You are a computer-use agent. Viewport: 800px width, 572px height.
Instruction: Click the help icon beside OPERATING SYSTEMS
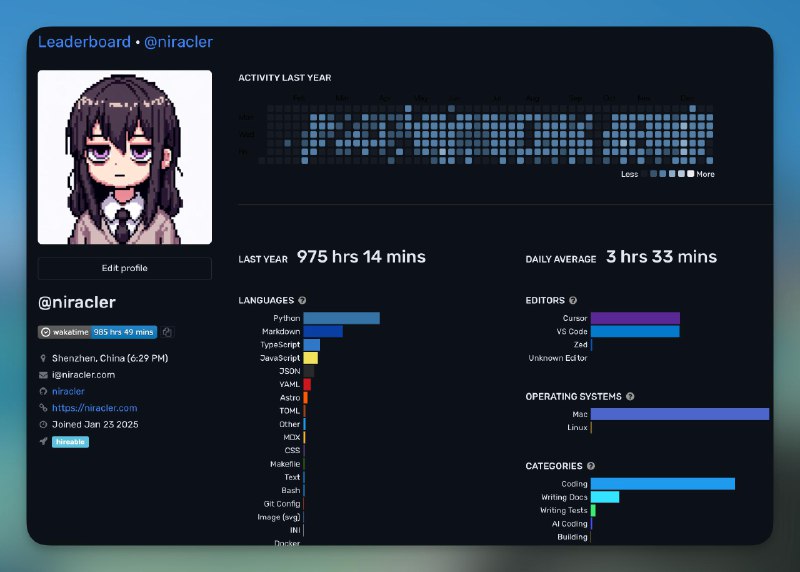630,397
